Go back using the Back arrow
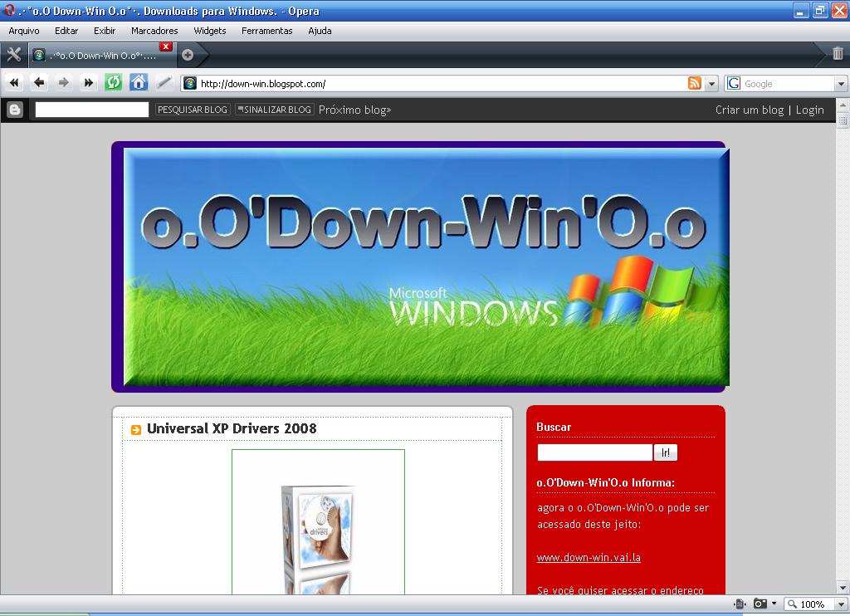850x616 pixels. coord(39,83)
